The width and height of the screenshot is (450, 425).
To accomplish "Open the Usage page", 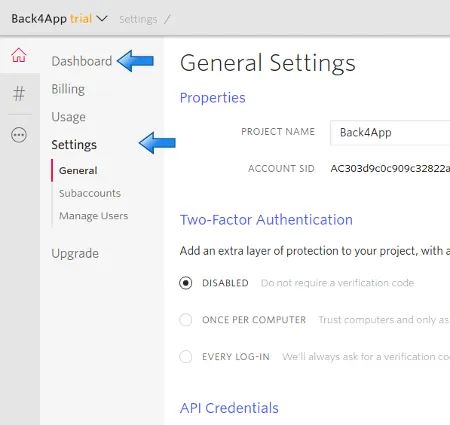I will pos(68,117).
